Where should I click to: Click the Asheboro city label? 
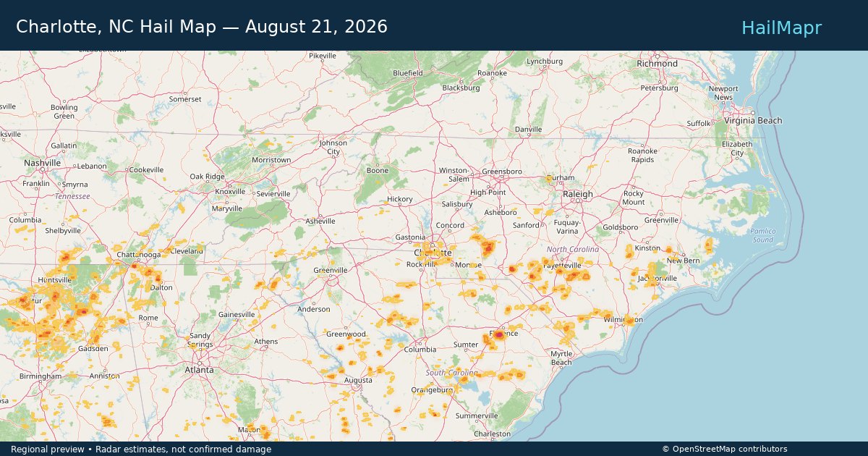(x=501, y=212)
